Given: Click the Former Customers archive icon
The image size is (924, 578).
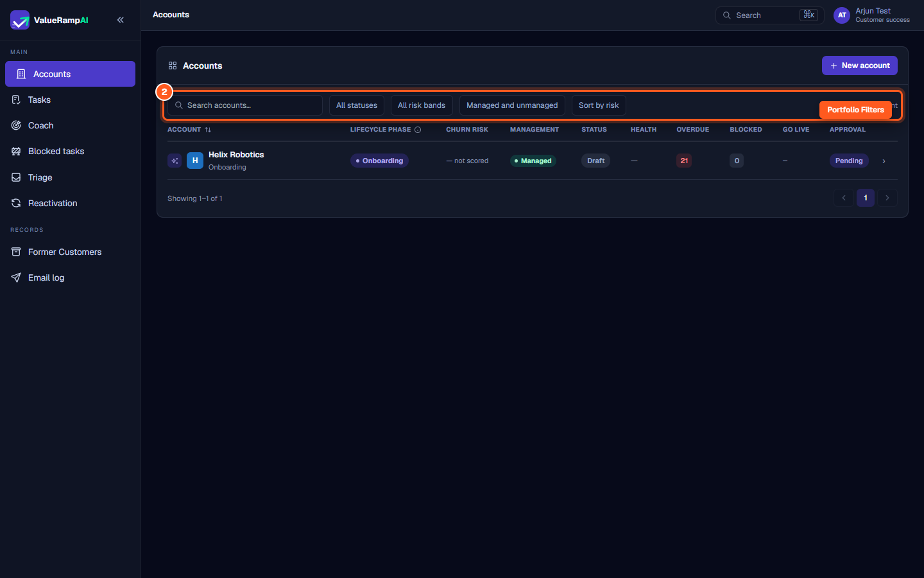Looking at the screenshot, I should point(16,252).
